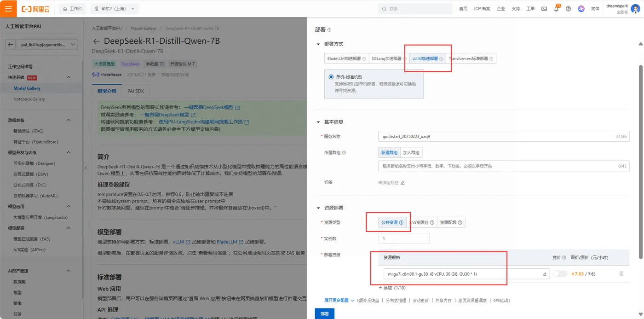Image resolution: width=644 pixels, height=319 pixels.
Task: Click the 服务群组名称 input field
Action: (x=504, y=166)
